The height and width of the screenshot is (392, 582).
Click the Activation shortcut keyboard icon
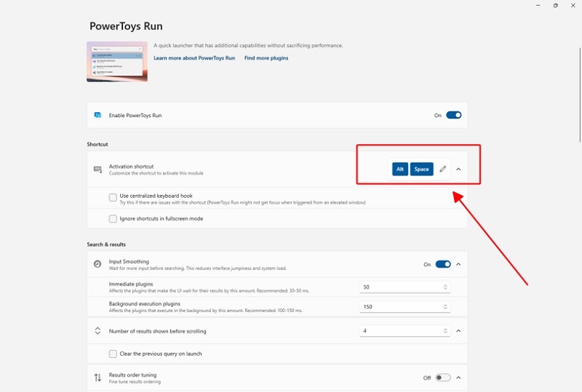click(97, 169)
